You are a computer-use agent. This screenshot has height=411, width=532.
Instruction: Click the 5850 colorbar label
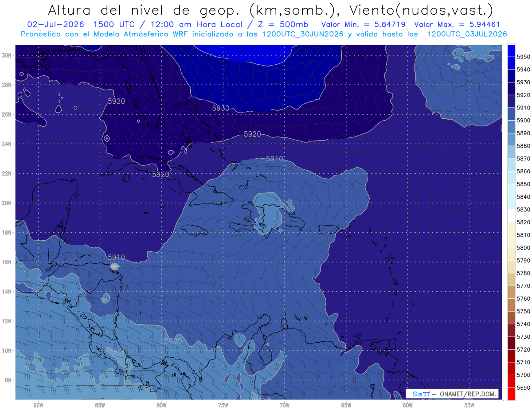(524, 184)
